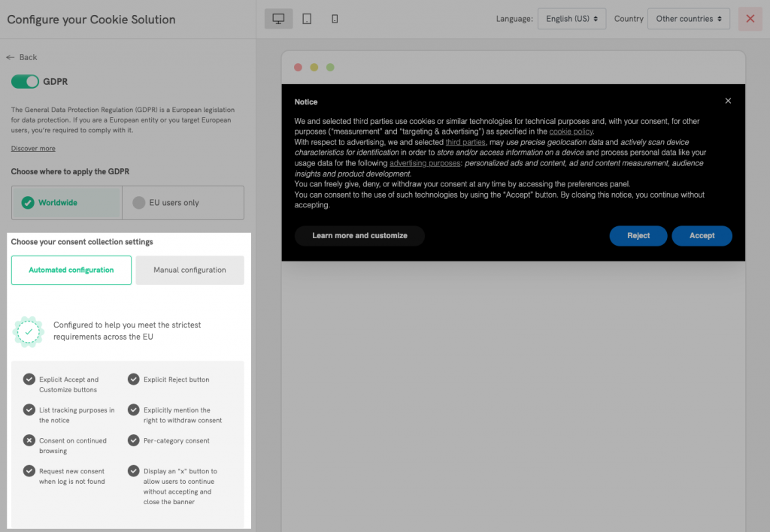770x532 pixels.
Task: Click the green verified badge icon
Action: click(x=29, y=331)
